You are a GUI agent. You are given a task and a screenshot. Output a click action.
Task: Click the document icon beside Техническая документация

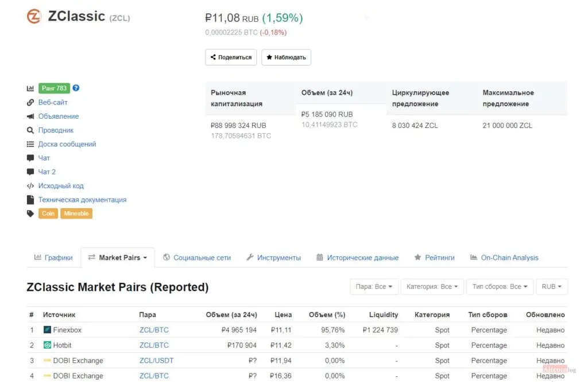tap(30, 200)
